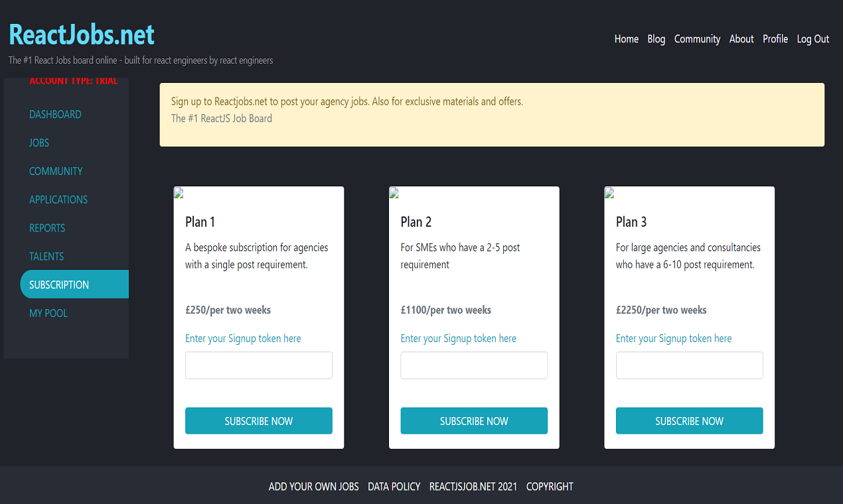Subscribe now to Plan 1

(259, 421)
